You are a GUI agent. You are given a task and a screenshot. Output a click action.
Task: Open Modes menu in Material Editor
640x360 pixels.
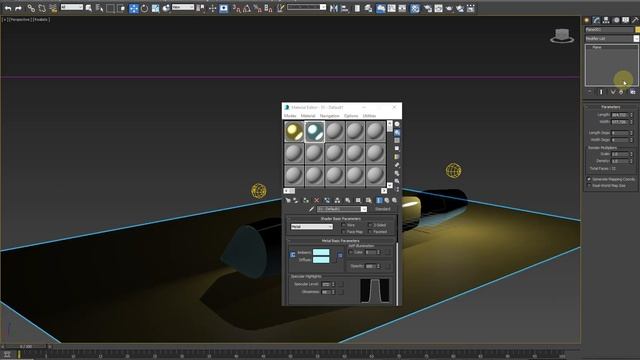(x=290, y=116)
